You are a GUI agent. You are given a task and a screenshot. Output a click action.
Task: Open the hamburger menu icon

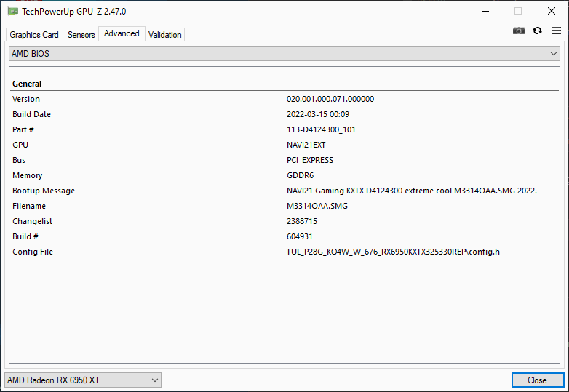click(x=556, y=31)
